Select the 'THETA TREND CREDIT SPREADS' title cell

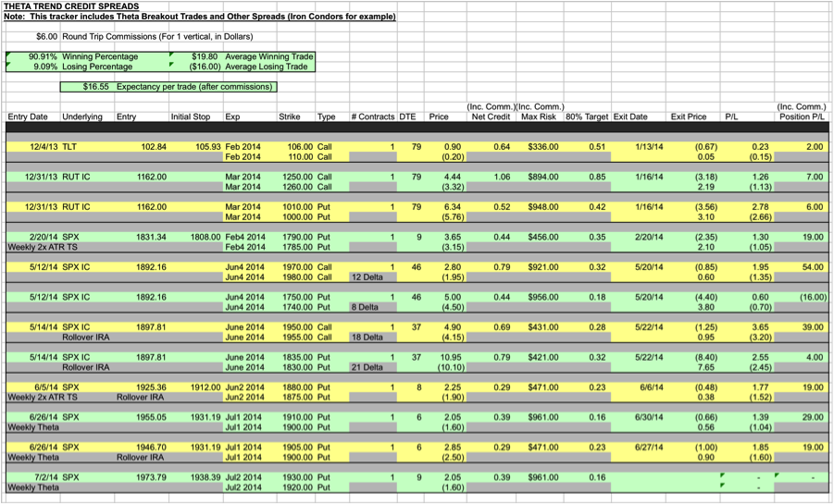[x=71, y=6]
